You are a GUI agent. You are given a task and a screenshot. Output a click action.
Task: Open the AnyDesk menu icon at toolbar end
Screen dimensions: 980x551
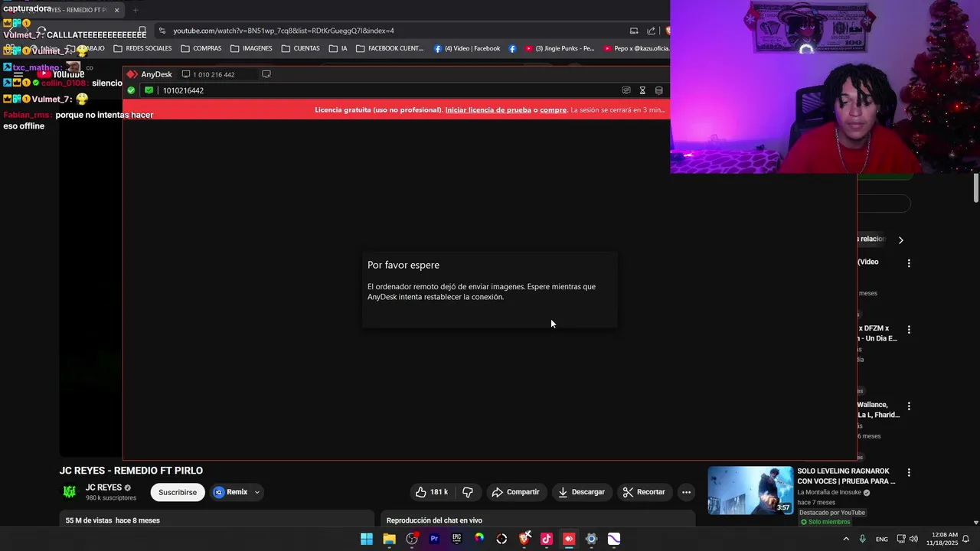click(658, 90)
